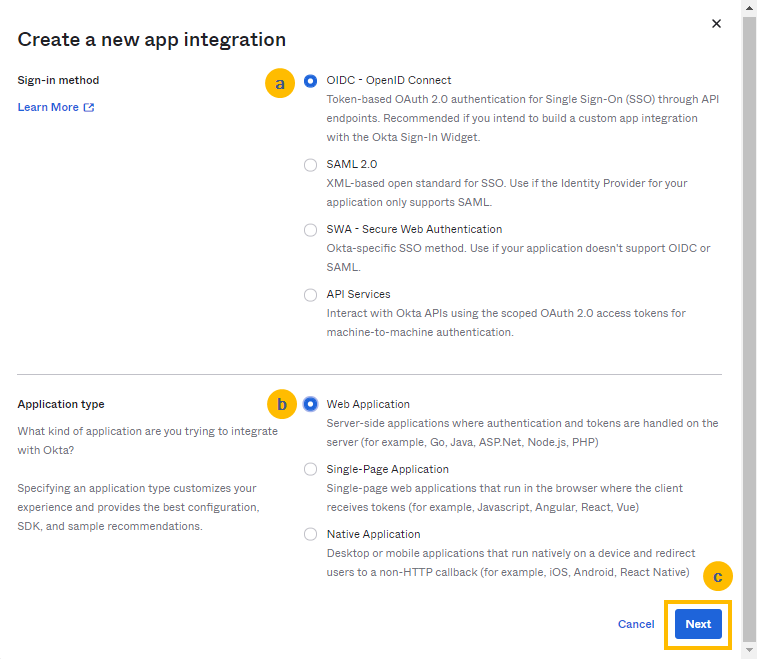Select the Web Application type
The image size is (757, 659).
[311, 405]
